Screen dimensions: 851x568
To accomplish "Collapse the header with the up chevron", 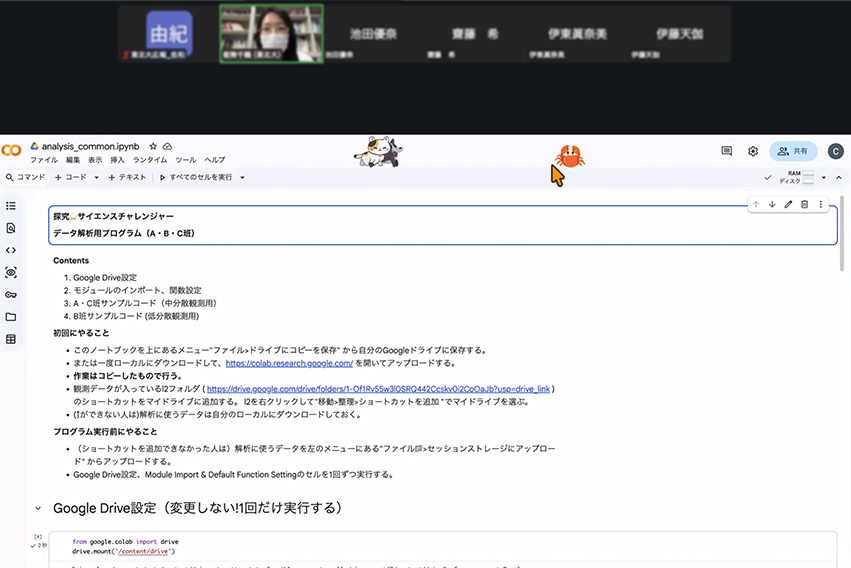I will pyautogui.click(x=838, y=177).
